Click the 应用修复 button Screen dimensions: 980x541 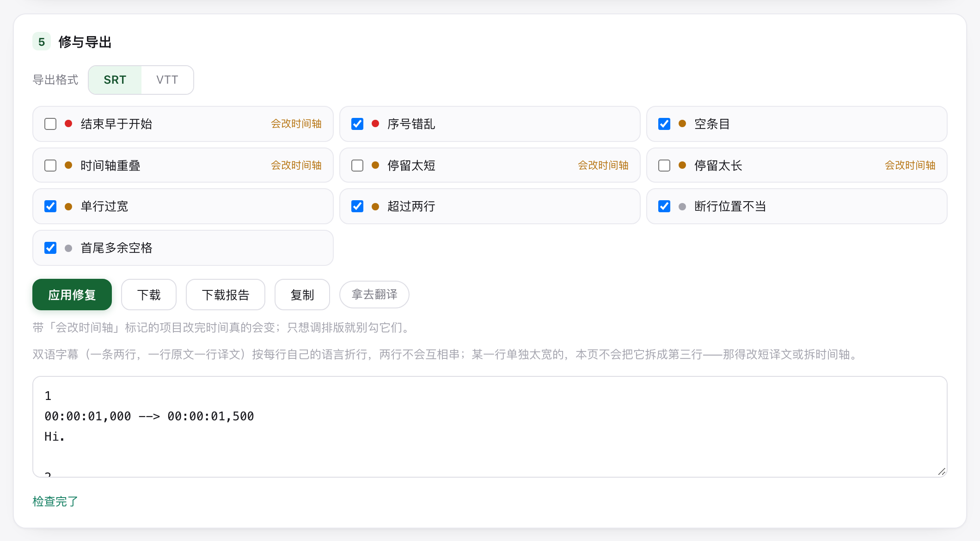[x=72, y=295]
